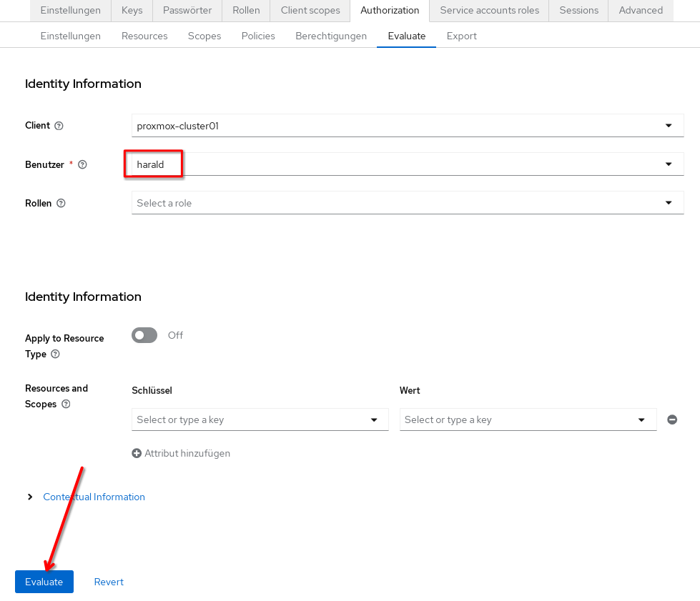
Task: Click plus icon for Attribut hinzufügen
Action: click(x=137, y=453)
